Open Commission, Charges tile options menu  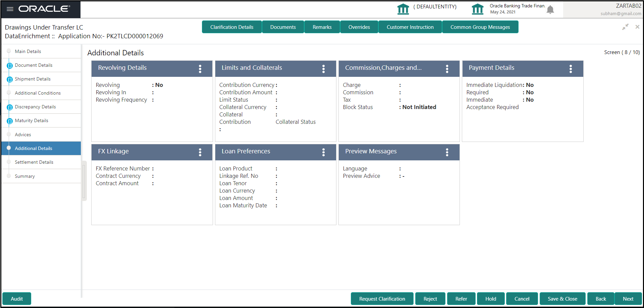pos(447,69)
